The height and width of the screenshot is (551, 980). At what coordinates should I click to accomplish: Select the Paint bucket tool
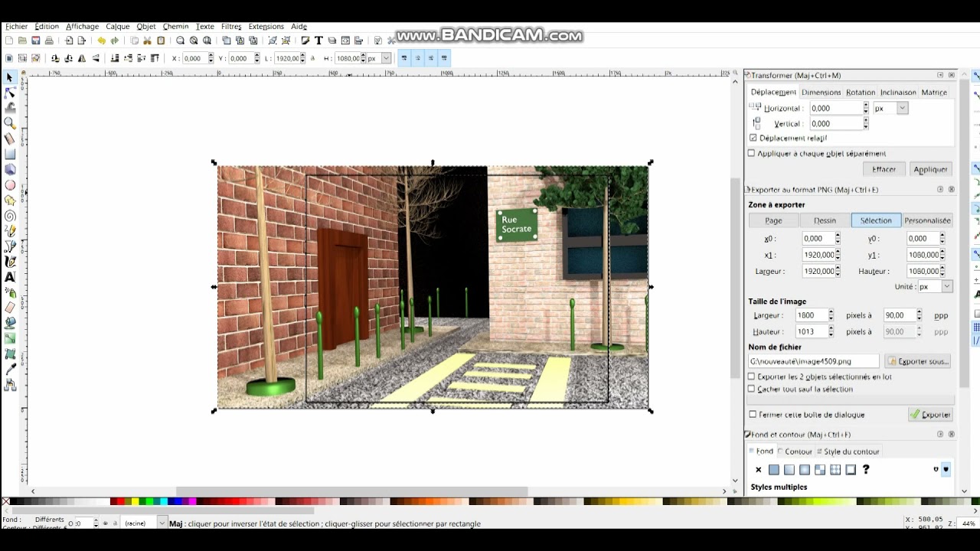pyautogui.click(x=10, y=323)
